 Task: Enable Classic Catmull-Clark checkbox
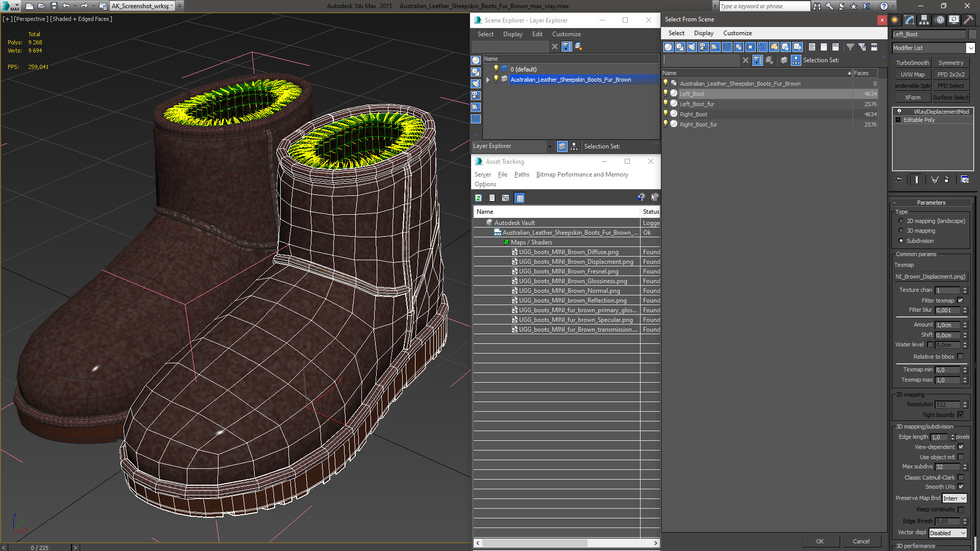coord(961,478)
